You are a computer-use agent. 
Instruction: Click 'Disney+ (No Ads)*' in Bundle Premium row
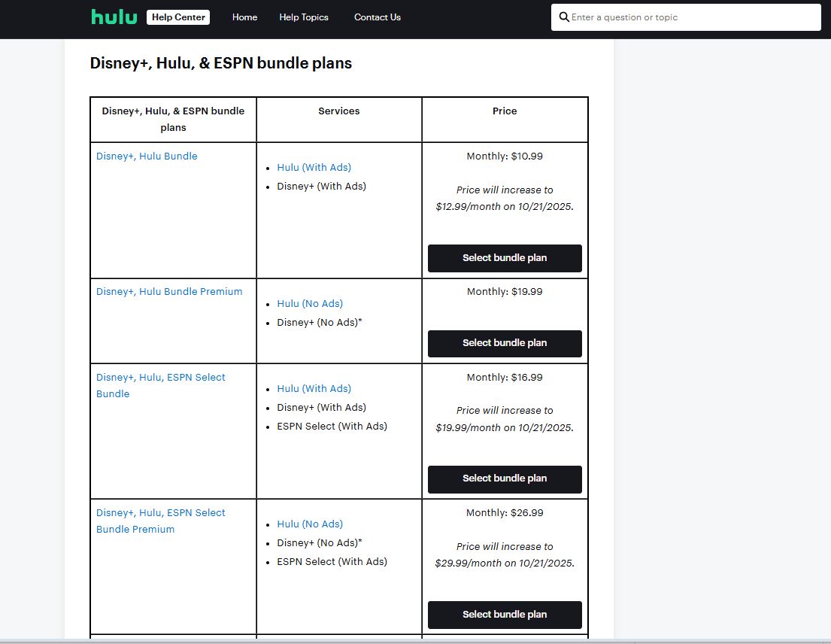coord(319,322)
